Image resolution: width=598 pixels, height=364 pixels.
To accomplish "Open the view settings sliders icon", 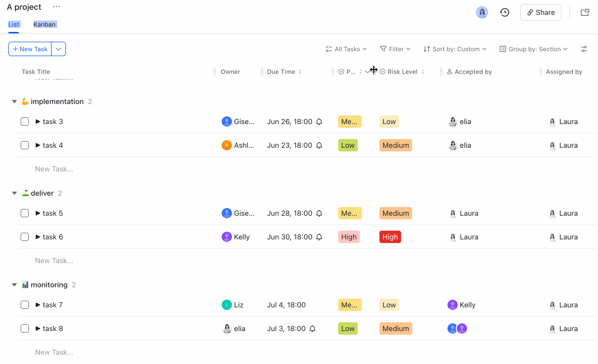I will 584,49.
